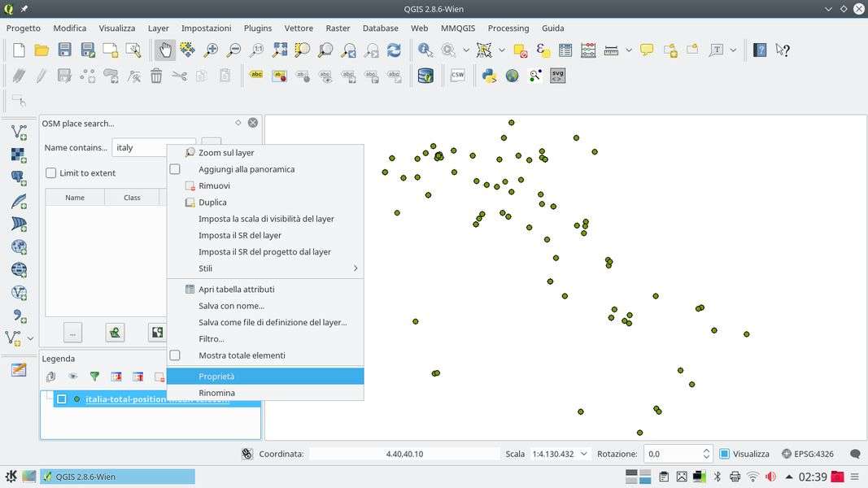The image size is (868, 488).
Task: Open the Field Calculator abacus icon
Action: click(587, 50)
